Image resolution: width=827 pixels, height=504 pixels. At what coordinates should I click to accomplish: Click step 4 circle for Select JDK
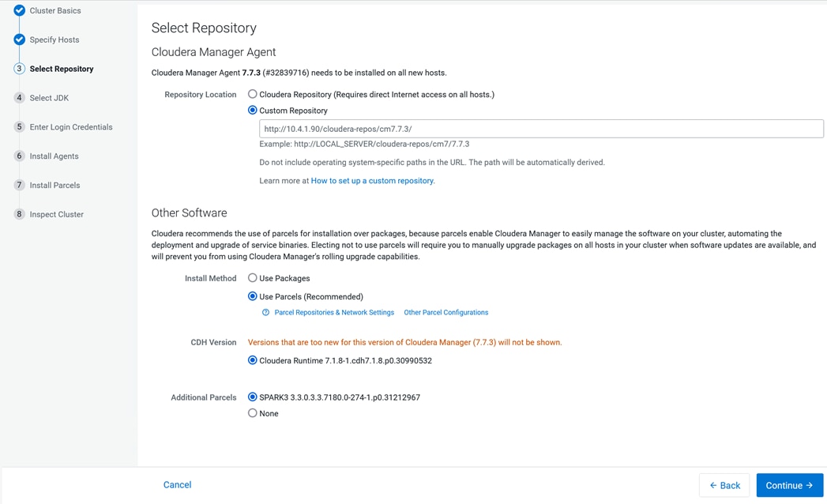click(x=20, y=98)
